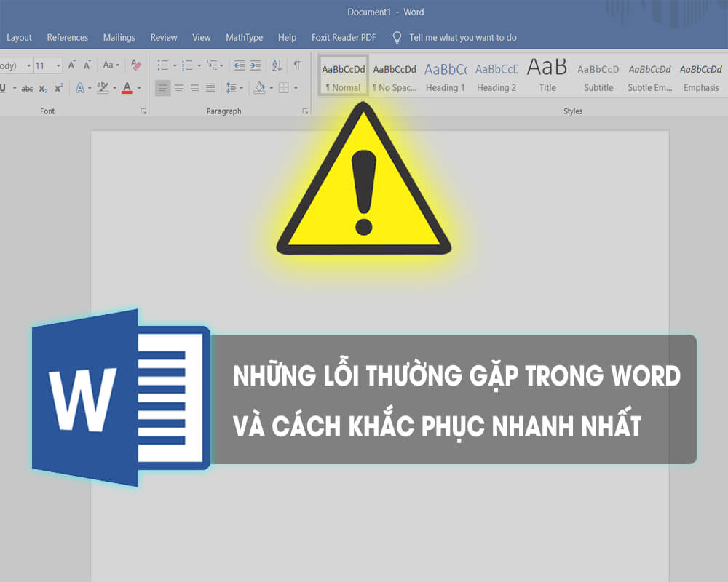Open Paragraph settings dialog launcher
The height and width of the screenshot is (582, 728).
tap(305, 111)
